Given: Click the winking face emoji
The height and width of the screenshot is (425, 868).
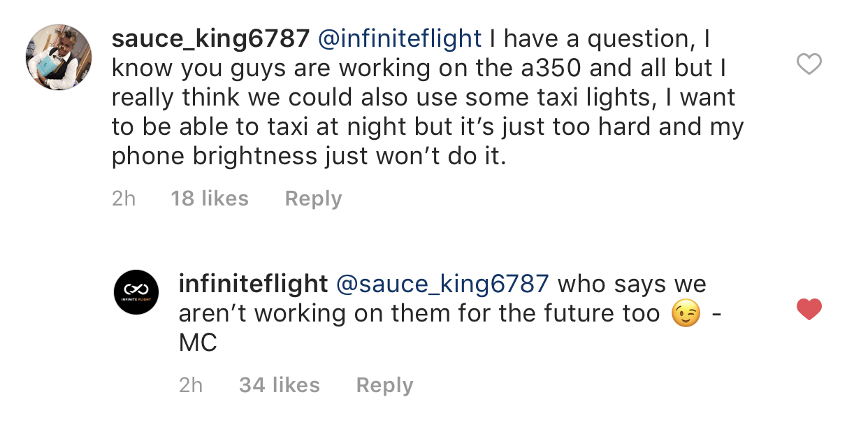Looking at the screenshot, I should [686, 315].
